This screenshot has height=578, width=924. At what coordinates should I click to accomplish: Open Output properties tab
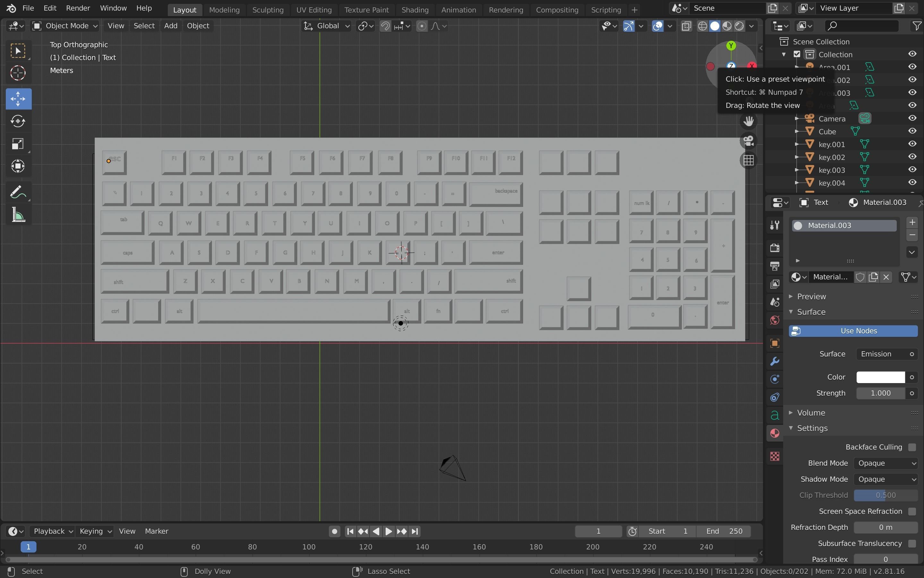775,266
